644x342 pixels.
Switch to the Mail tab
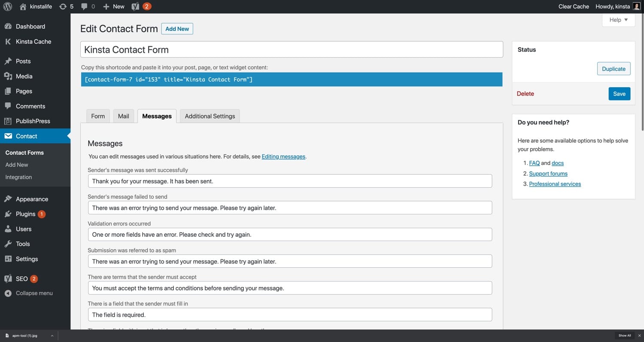click(123, 116)
